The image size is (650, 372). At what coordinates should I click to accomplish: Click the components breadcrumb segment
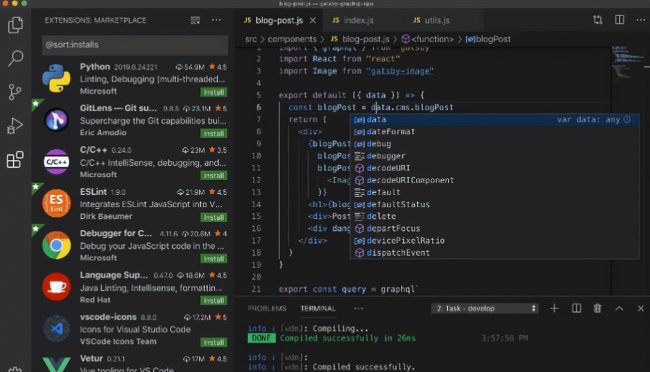coord(292,39)
